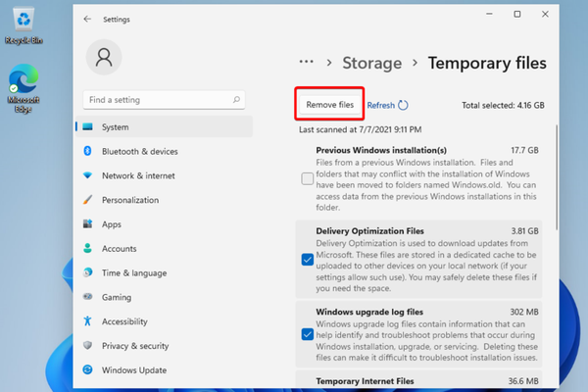The height and width of the screenshot is (392, 588).
Task: Click the Privacy & security shield icon
Action: [88, 345]
